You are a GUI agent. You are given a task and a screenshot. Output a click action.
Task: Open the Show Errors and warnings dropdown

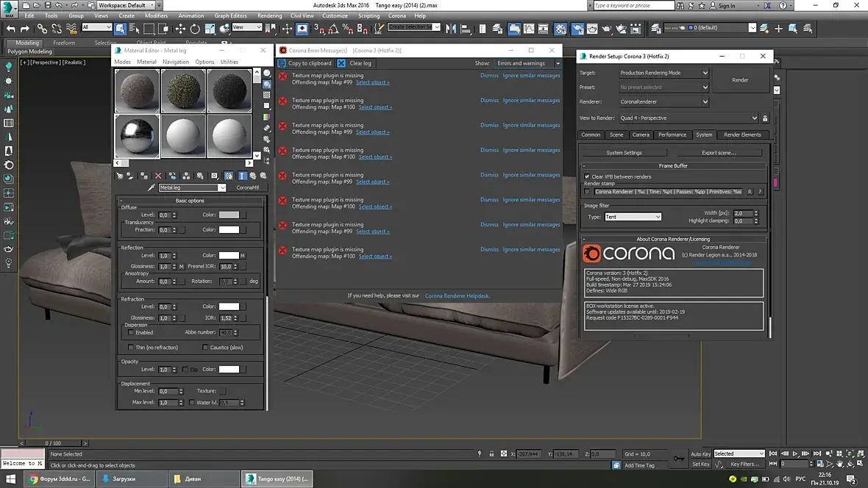(x=527, y=63)
